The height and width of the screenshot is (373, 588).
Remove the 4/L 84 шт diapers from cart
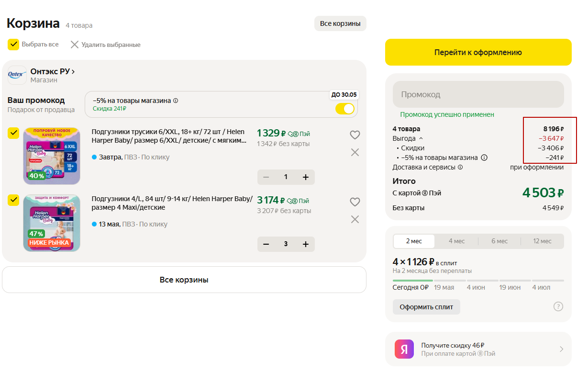click(x=355, y=219)
